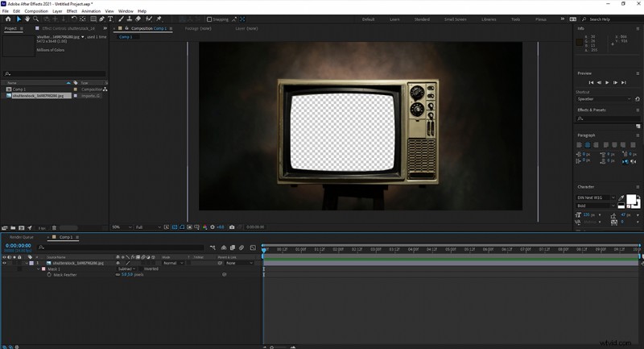Enable center text alignment in Paragraph

tap(588, 145)
